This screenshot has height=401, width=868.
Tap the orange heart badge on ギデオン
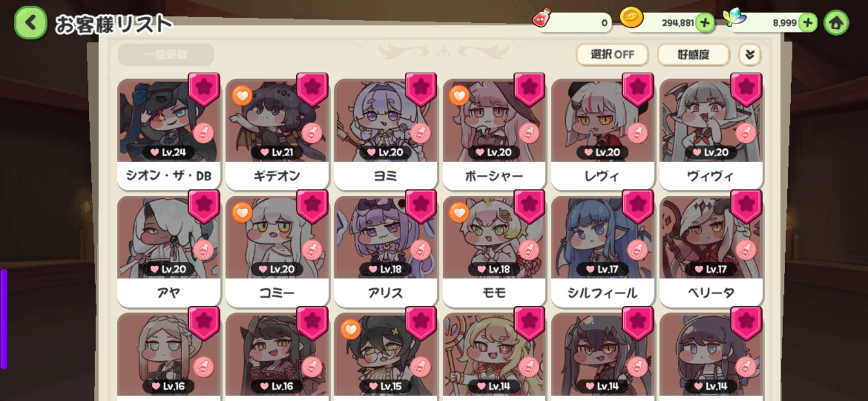(242, 96)
